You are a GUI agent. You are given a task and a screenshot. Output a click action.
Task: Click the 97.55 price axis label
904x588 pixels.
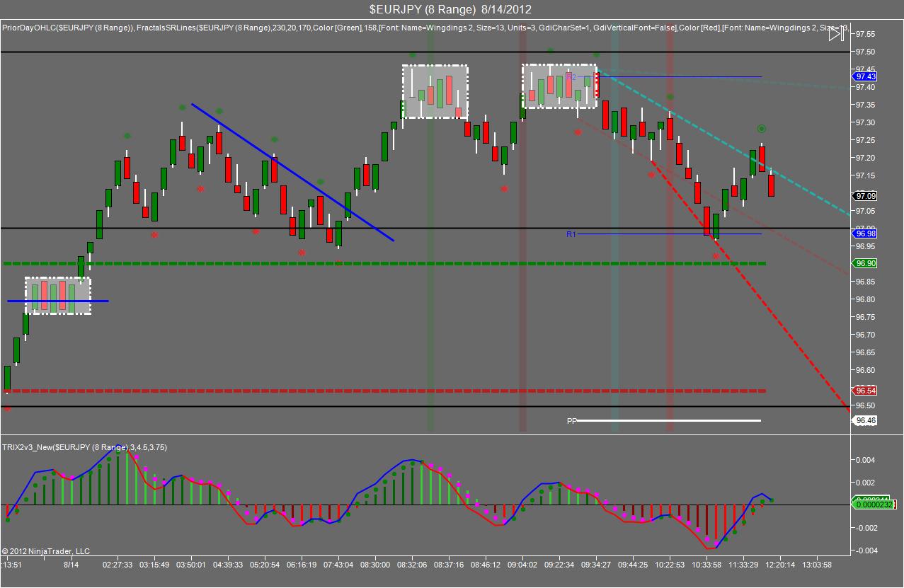tap(866, 34)
